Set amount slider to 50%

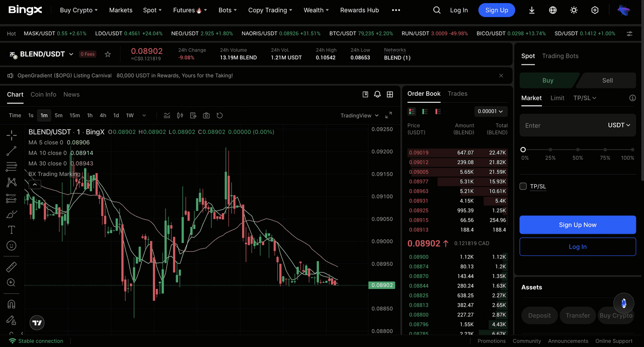coord(578,150)
